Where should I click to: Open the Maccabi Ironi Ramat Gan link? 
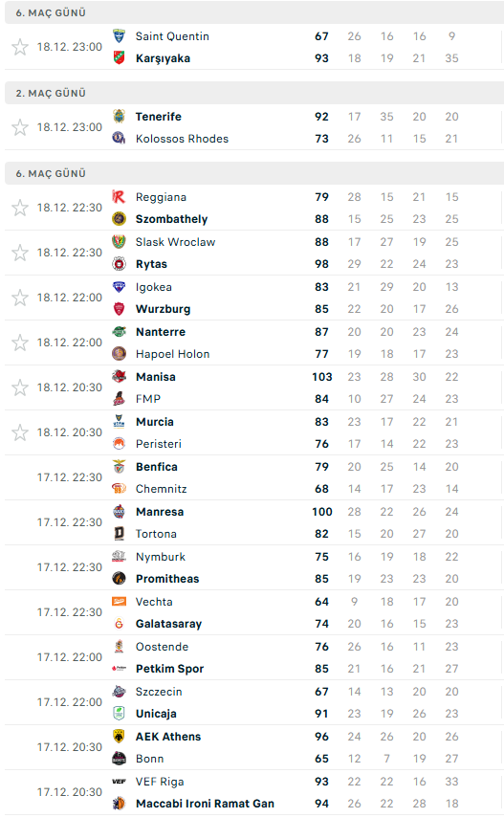click(x=205, y=804)
